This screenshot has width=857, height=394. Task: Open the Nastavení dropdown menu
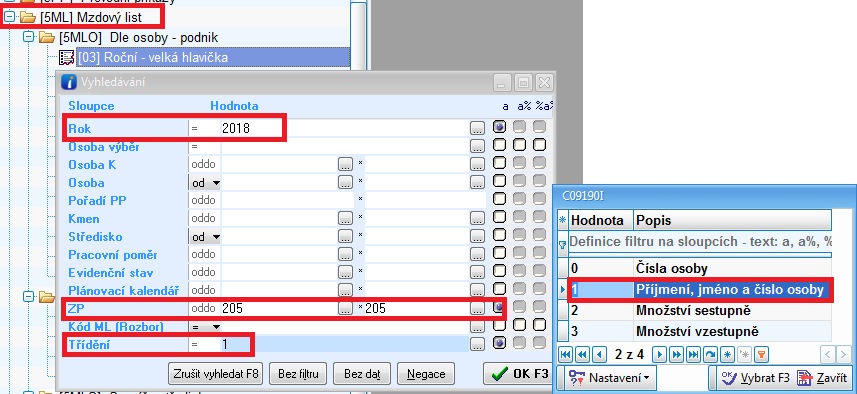(x=610, y=378)
